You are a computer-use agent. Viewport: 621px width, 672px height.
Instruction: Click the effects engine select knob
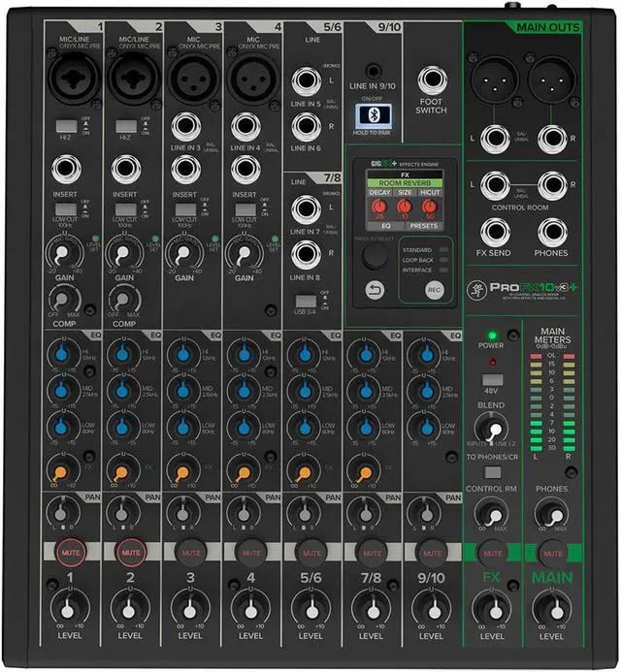(375, 256)
